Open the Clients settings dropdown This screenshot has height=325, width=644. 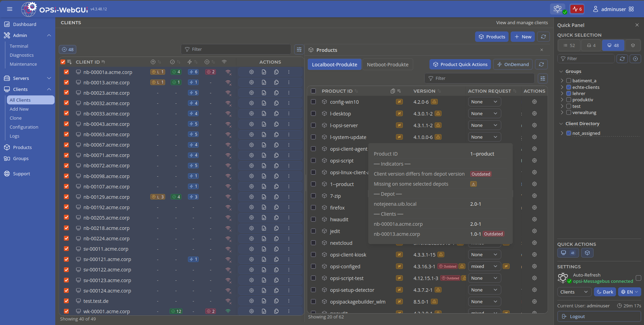tap(574, 292)
